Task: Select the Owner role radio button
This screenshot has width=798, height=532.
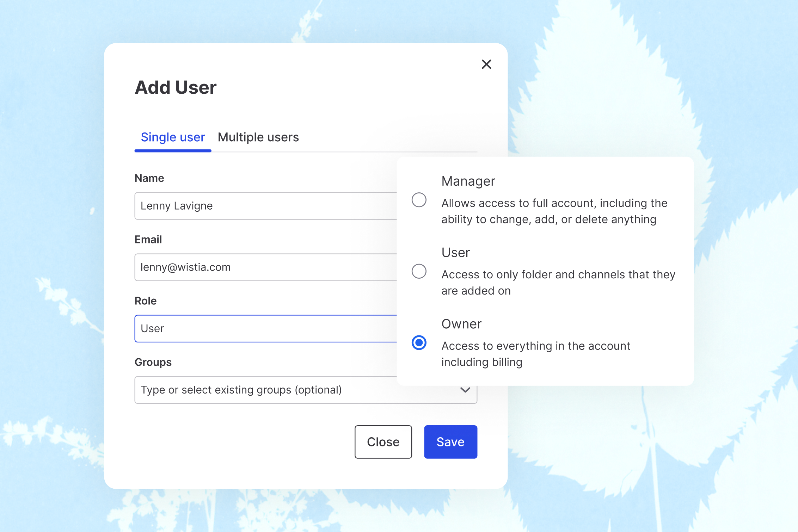Action: 419,342
